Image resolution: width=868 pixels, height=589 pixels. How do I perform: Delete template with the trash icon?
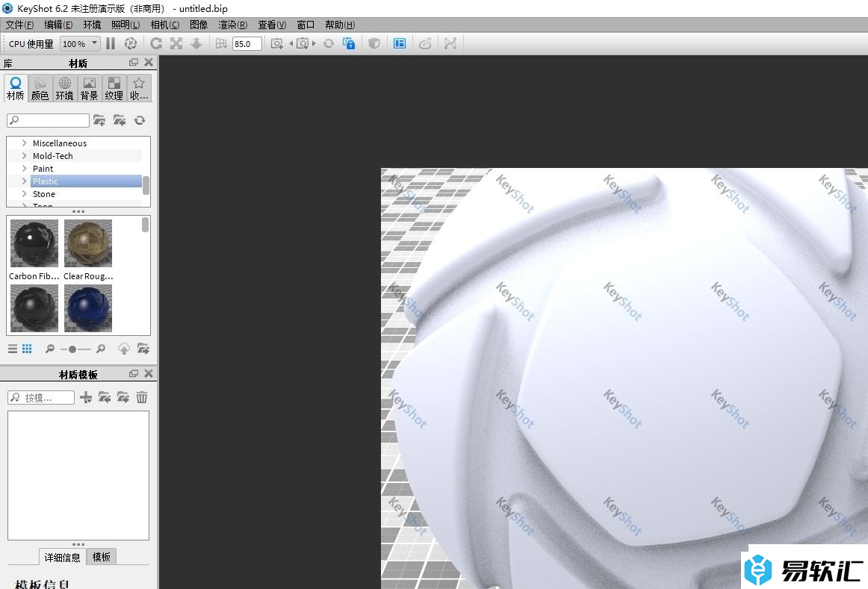pos(142,397)
